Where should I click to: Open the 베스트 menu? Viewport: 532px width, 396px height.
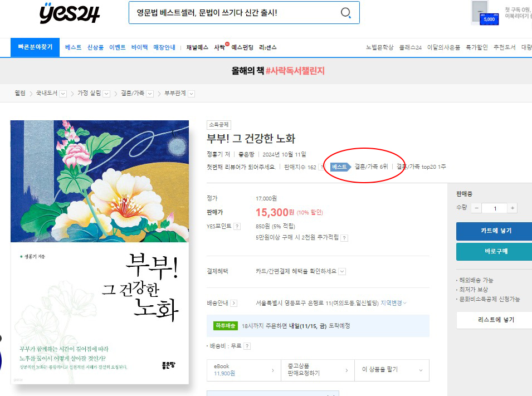point(74,47)
